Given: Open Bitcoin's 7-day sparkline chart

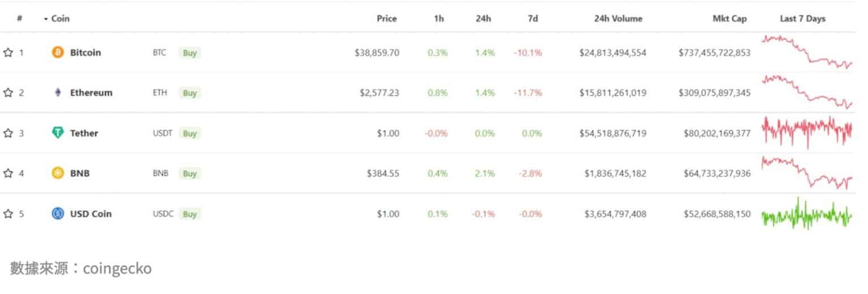Looking at the screenshot, I should coord(806,52).
